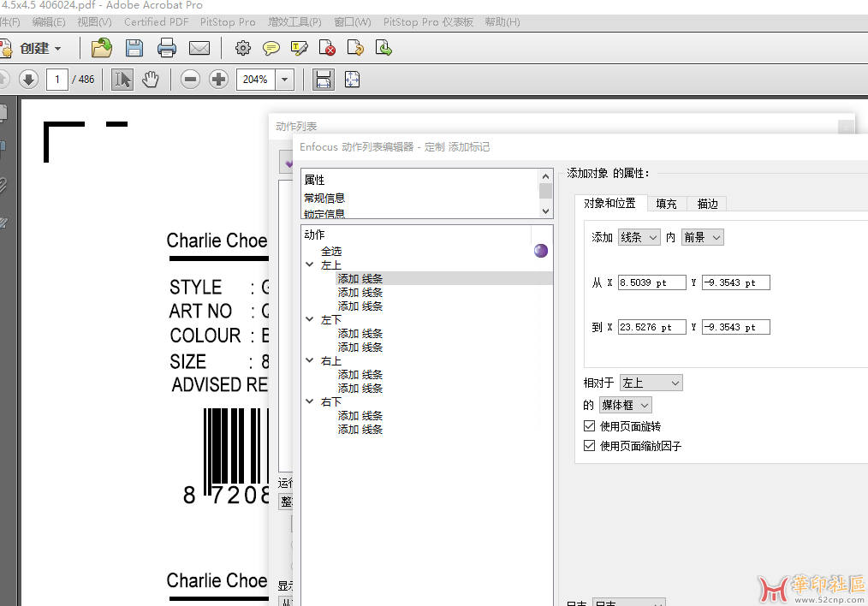
Task: Switch to the 填充 tab
Action: click(x=667, y=204)
